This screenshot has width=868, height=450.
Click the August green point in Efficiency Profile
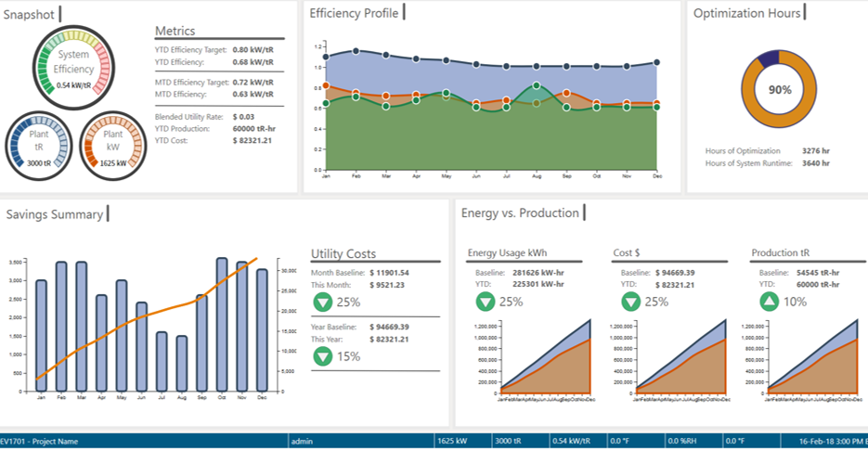click(537, 86)
